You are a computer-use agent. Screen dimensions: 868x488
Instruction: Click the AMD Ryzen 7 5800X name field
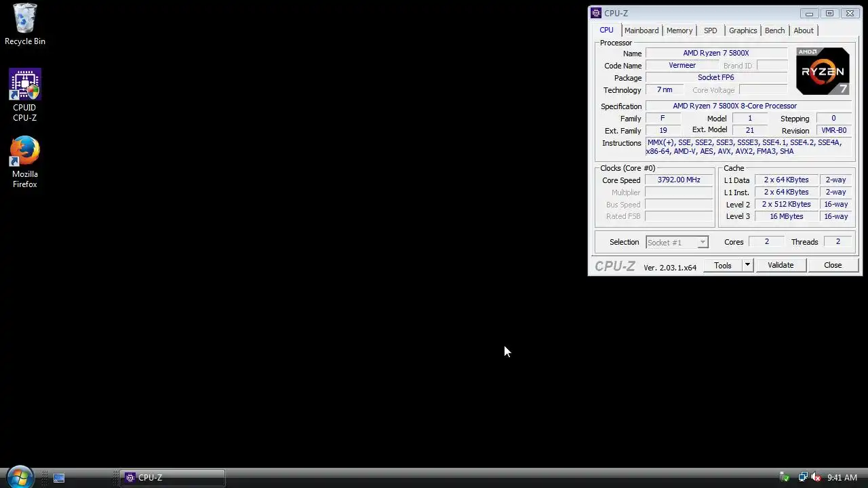point(716,53)
